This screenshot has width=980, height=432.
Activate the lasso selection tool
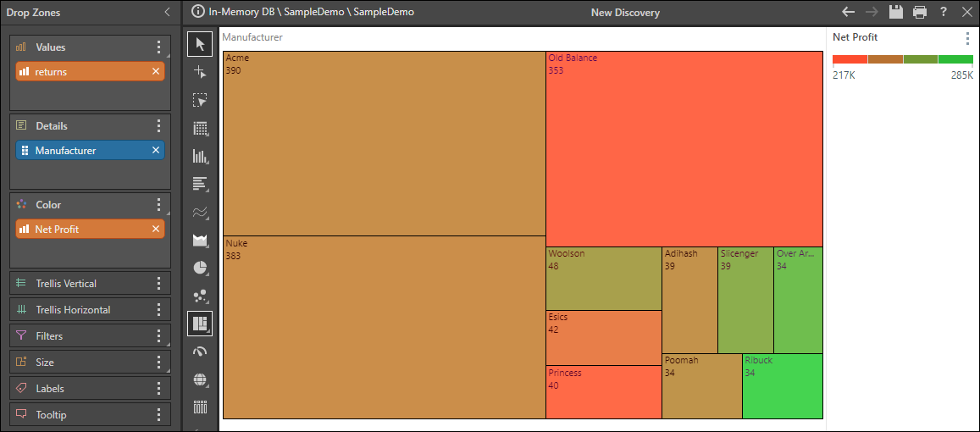[x=200, y=100]
